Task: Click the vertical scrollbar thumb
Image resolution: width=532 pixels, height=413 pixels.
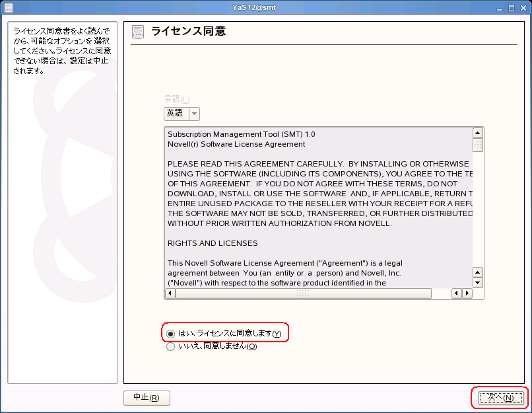Action: pos(478,145)
